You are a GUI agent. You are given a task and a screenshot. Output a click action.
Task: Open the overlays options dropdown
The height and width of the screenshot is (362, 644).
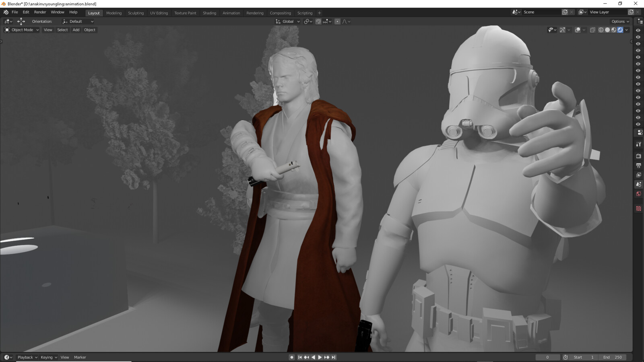(584, 30)
